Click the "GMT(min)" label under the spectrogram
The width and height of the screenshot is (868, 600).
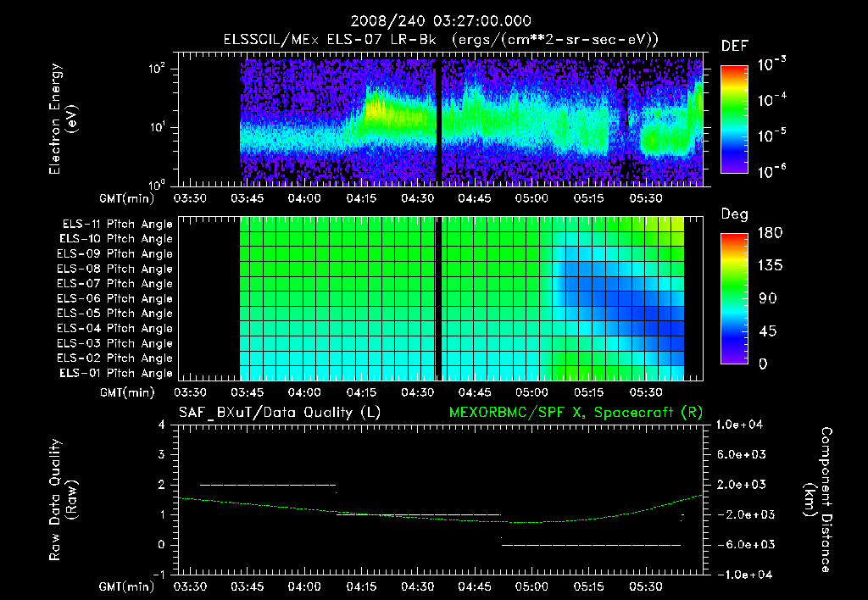tap(127, 198)
